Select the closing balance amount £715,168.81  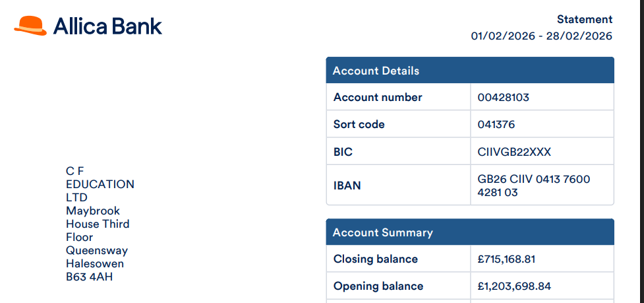coord(506,259)
